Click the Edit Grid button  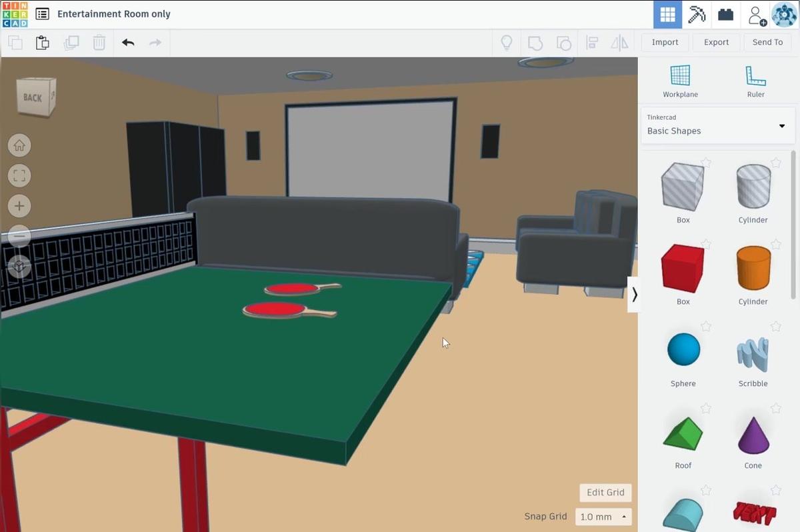click(x=605, y=493)
